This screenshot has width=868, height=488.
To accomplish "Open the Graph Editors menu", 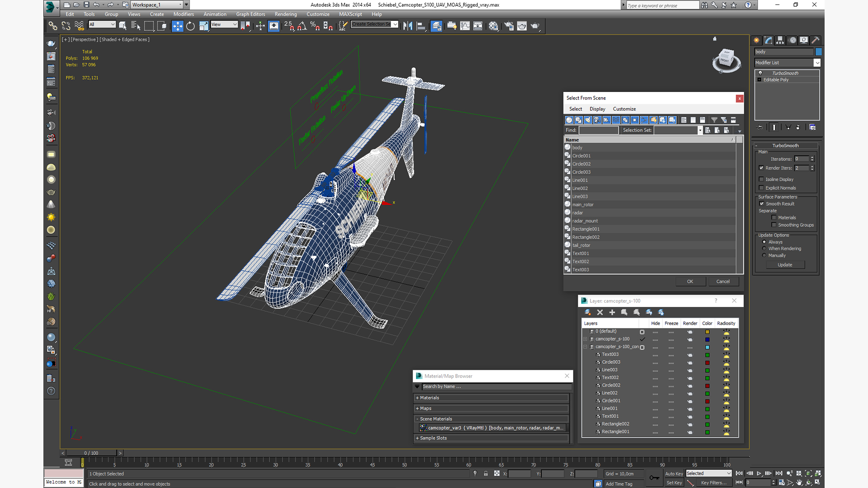I will pyautogui.click(x=250, y=14).
